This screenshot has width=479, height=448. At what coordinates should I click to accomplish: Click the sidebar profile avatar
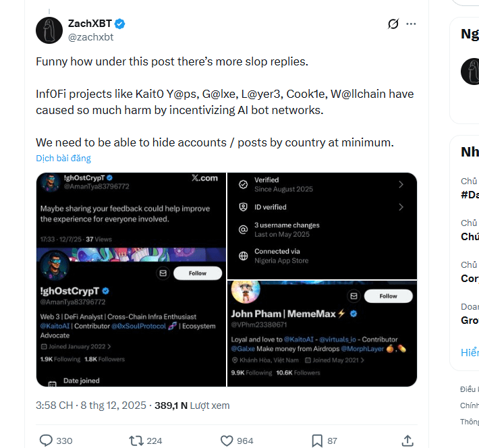[470, 72]
